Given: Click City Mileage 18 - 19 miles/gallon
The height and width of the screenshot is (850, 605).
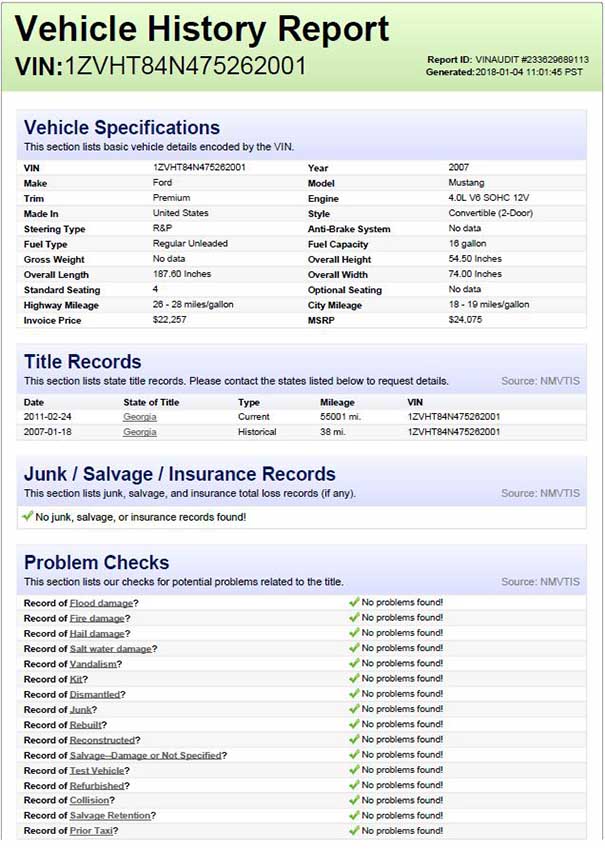Looking at the screenshot, I should click(x=489, y=304).
